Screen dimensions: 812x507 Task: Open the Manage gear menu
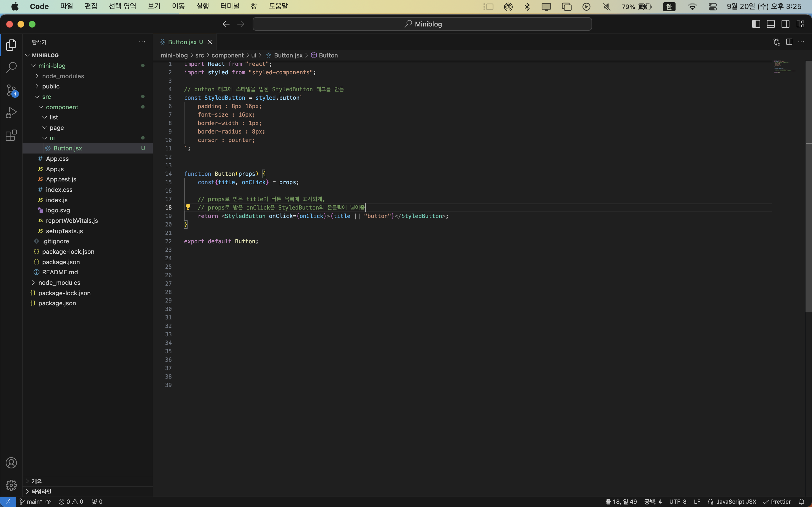pos(11,485)
